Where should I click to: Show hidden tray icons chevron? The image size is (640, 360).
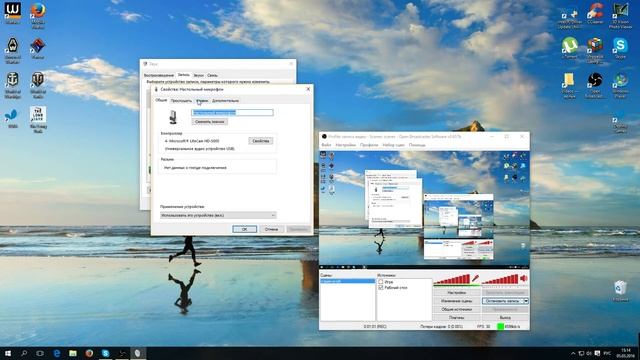573,353
